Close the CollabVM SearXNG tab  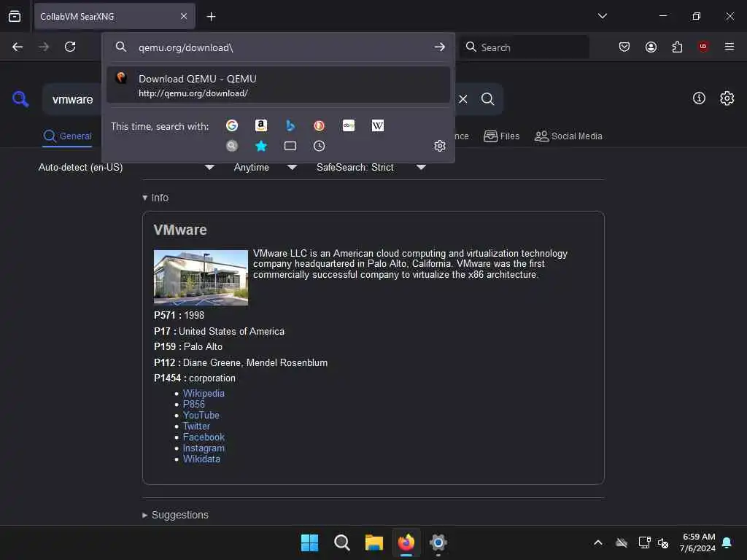(x=184, y=17)
